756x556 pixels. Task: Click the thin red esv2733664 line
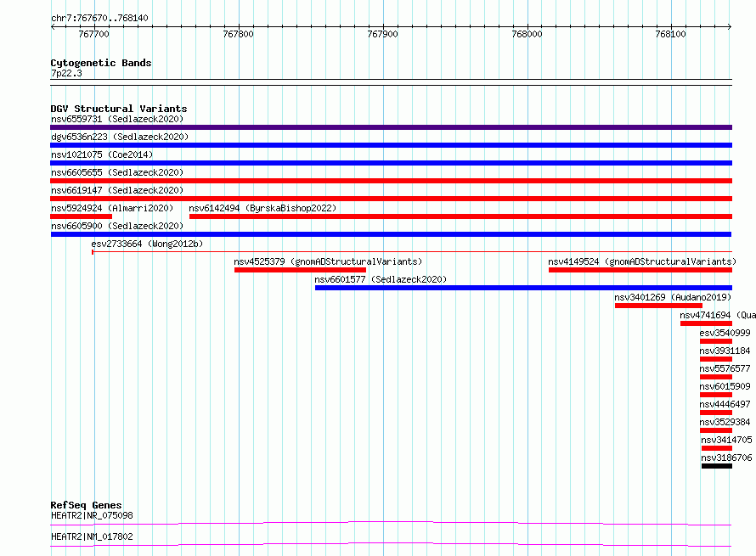412,251
